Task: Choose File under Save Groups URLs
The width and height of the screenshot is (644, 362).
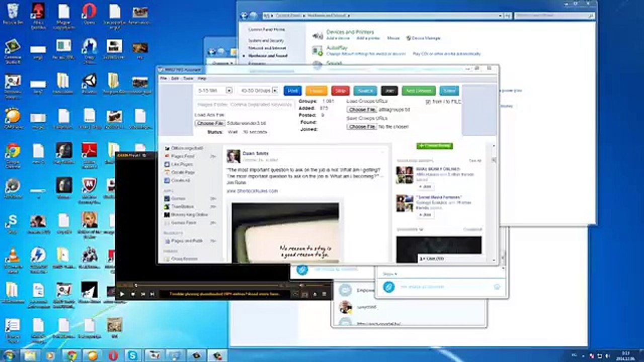Action: pos(362,127)
